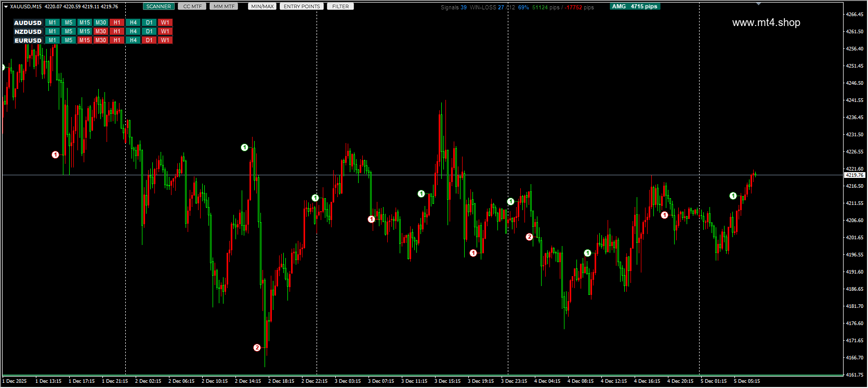
Task: Toggle the SCANNER panel button
Action: (x=159, y=6)
